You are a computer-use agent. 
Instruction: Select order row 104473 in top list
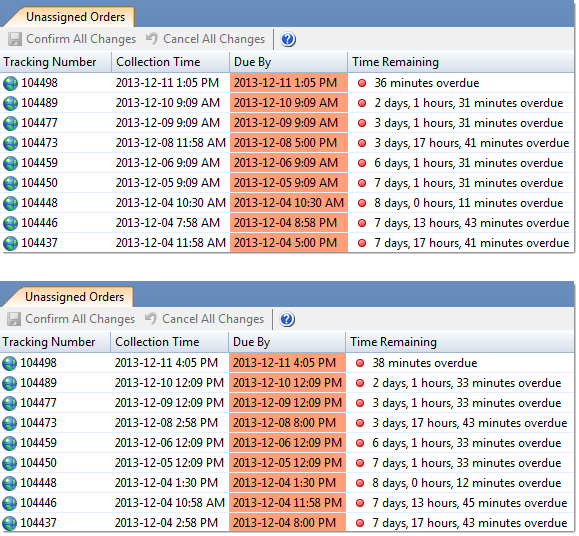click(287, 143)
